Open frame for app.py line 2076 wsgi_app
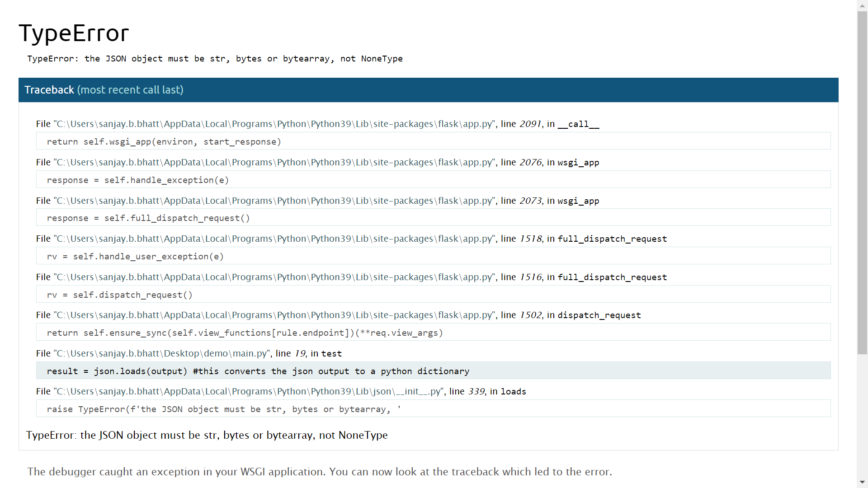Image resolution: width=868 pixels, height=488 pixels. pos(318,162)
